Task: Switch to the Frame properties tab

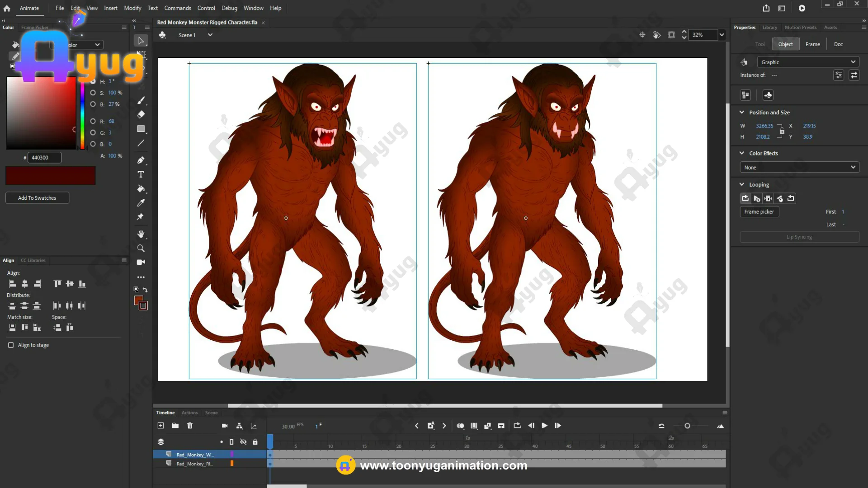Action: click(812, 44)
